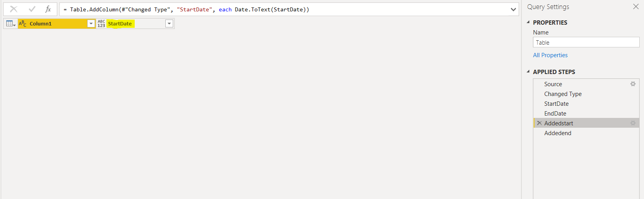The image size is (644, 199).
Task: Select the EndDate applied step
Action: (x=586, y=113)
